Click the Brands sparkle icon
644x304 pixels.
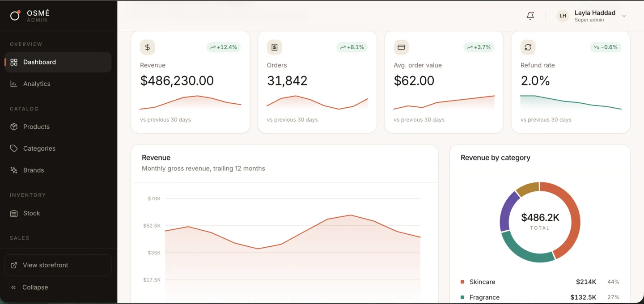(x=14, y=170)
